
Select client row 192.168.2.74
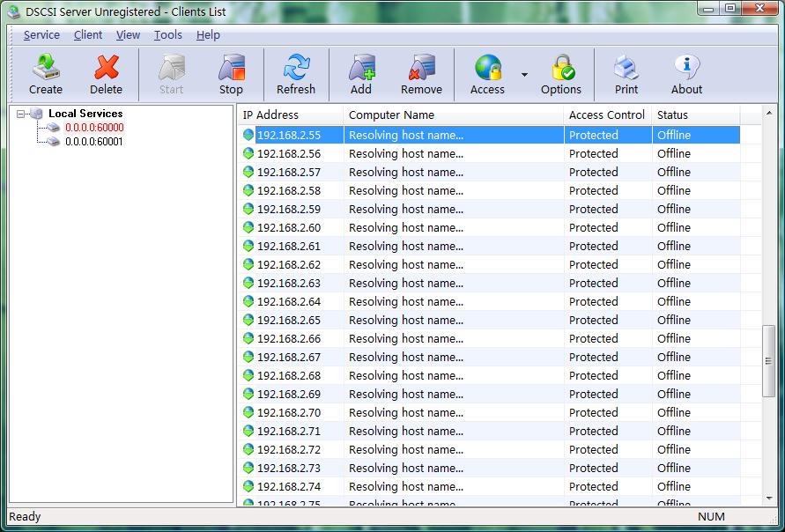click(489, 486)
